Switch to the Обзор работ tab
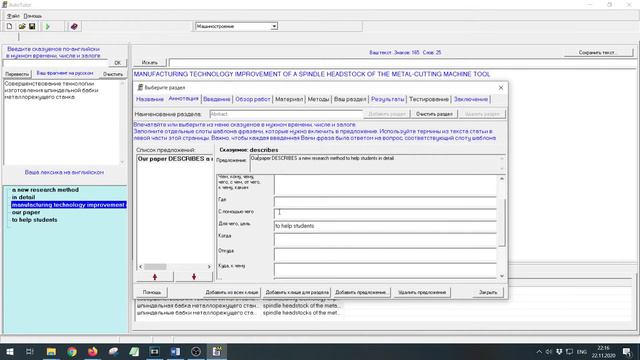 [x=253, y=99]
